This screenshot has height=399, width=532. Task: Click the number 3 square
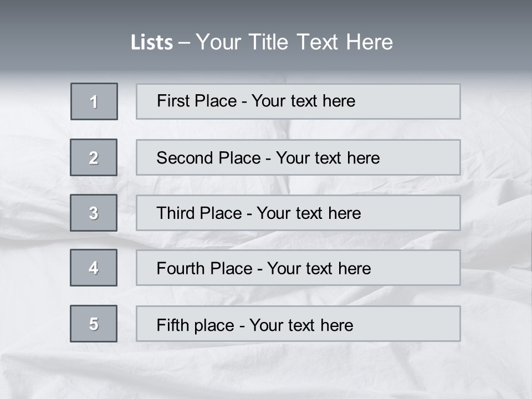click(x=94, y=213)
